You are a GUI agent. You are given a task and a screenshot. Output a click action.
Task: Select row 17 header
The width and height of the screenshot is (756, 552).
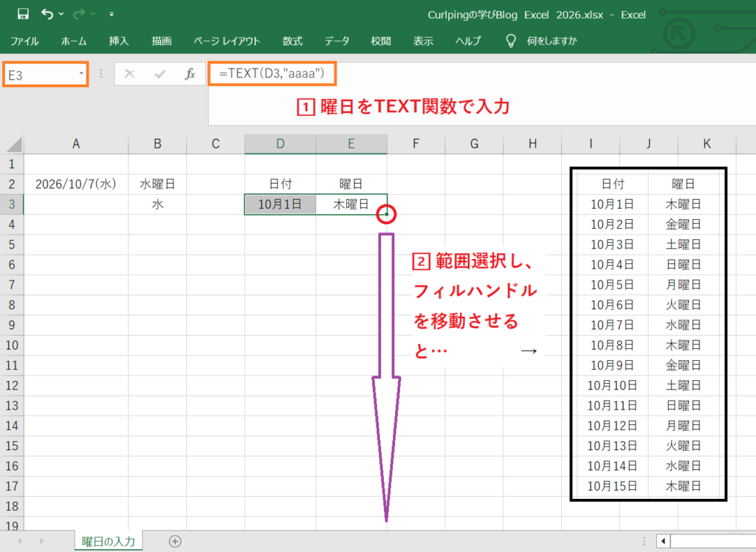(12, 486)
